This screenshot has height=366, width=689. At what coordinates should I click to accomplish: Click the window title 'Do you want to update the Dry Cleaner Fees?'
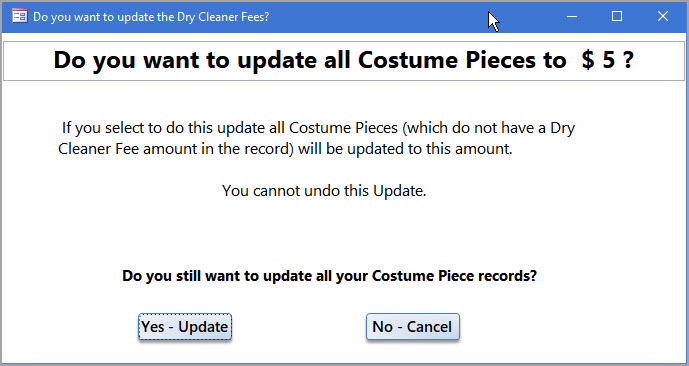(x=151, y=17)
